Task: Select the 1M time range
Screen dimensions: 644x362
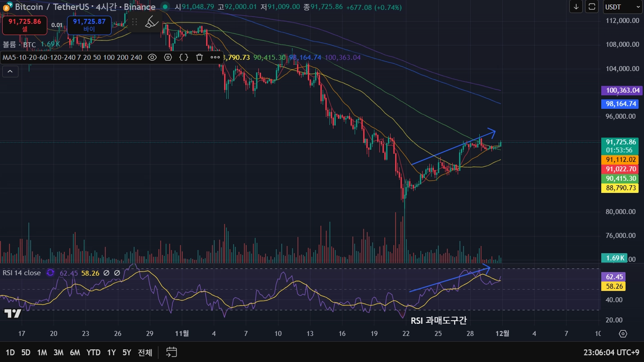Action: pyautogui.click(x=42, y=353)
